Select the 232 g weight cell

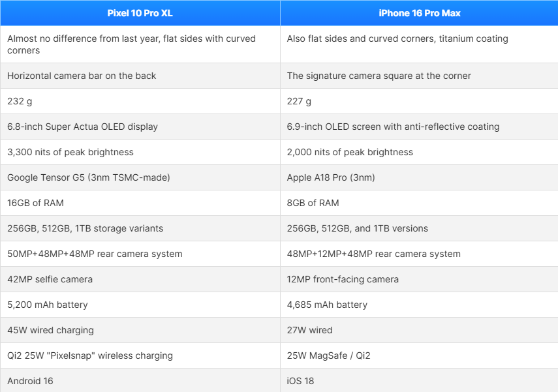140,101
